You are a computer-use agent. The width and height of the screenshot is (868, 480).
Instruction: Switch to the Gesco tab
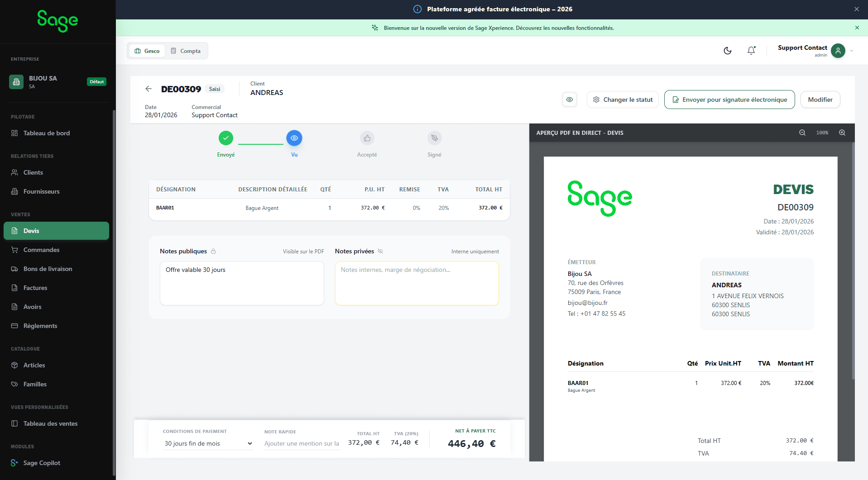point(147,51)
